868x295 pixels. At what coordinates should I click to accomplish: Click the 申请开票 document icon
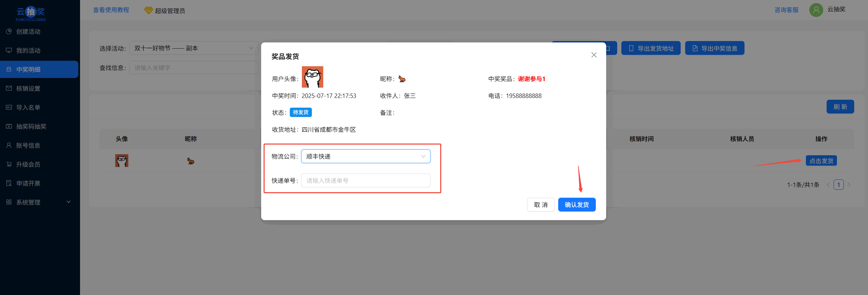click(9, 183)
